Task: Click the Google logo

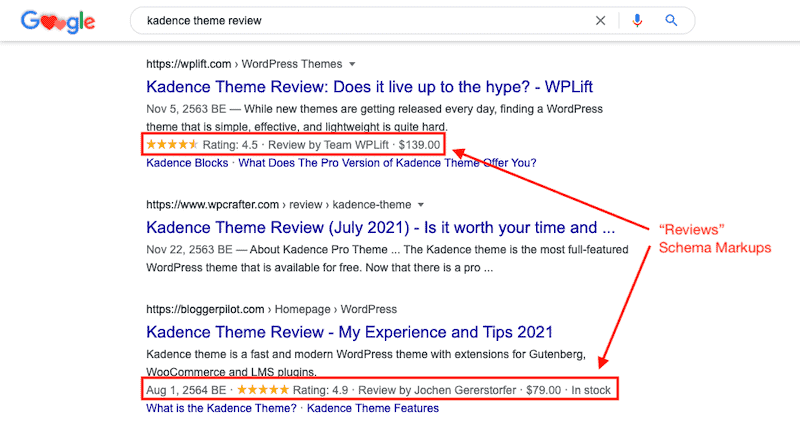Action: coord(58,21)
